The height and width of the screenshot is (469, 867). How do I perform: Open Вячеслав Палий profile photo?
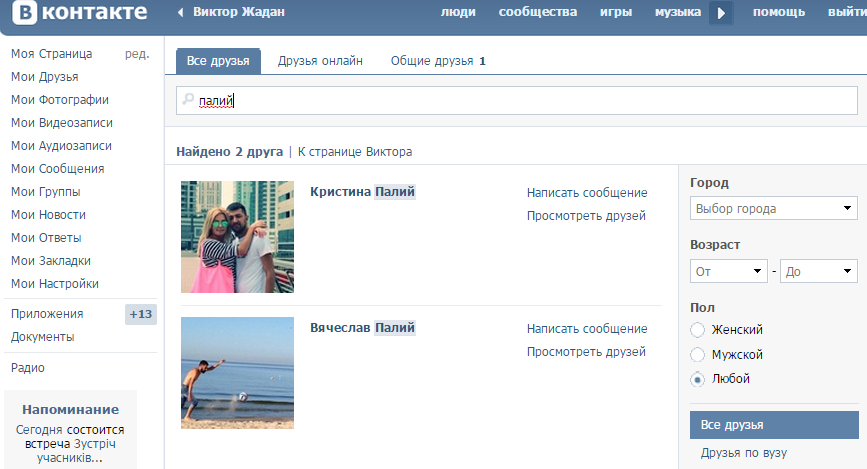237,372
